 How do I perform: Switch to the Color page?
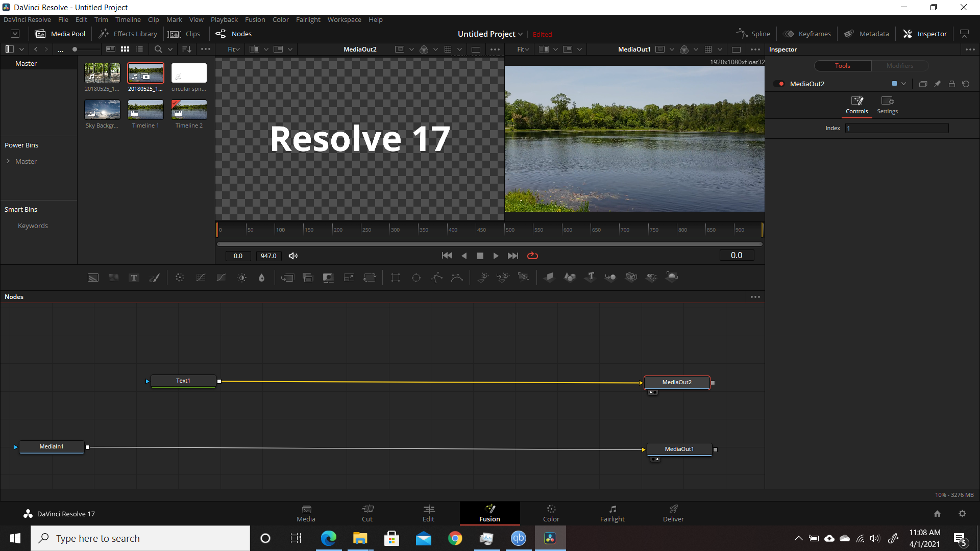click(x=551, y=513)
